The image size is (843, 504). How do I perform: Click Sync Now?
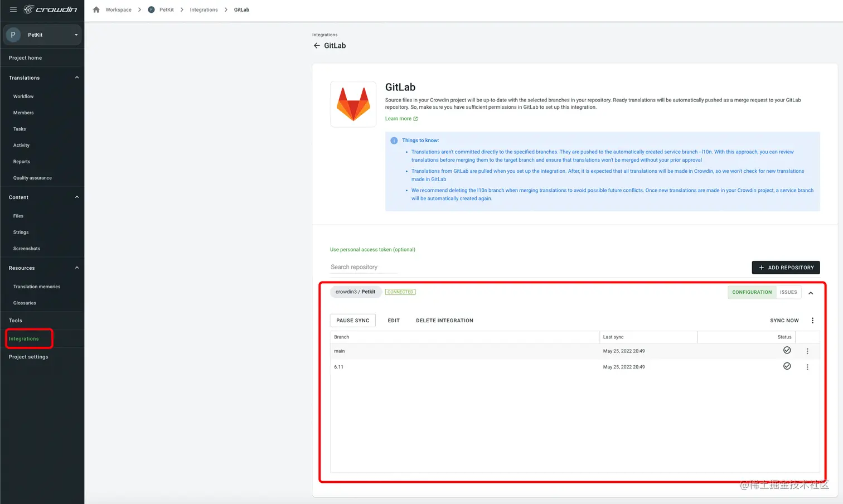pyautogui.click(x=784, y=321)
